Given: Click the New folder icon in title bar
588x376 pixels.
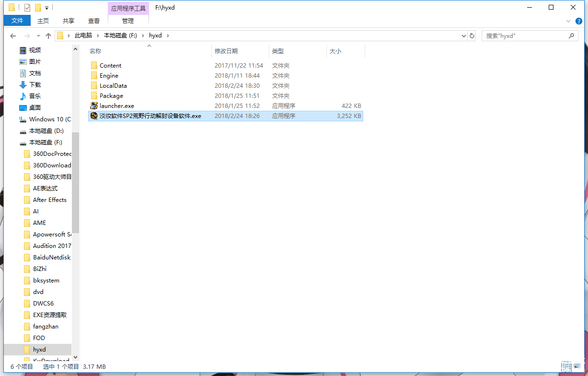Looking at the screenshot, I should coord(38,8).
